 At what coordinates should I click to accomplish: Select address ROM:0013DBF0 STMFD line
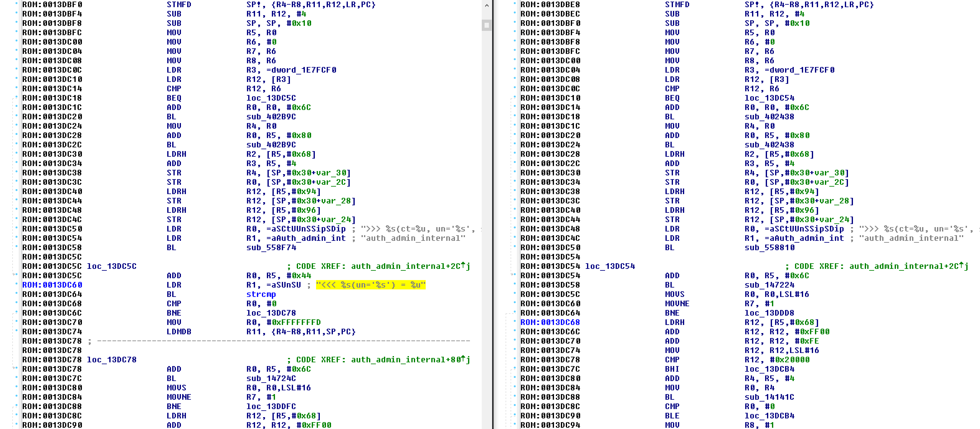click(x=52, y=5)
